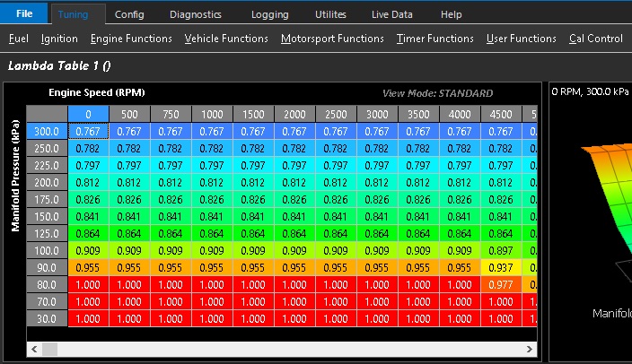This screenshot has width=632, height=364.
Task: Select the 125.0 kPa row header
Action: click(x=47, y=233)
